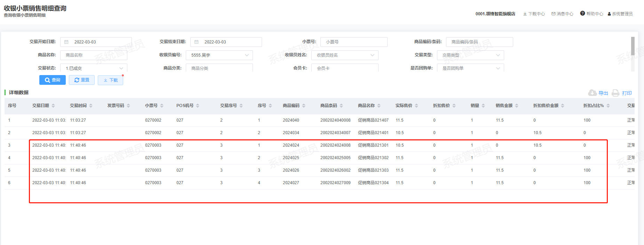This screenshot has height=245, width=644.
Task: Sort by 交易日期 column arrows
Action: [53, 106]
